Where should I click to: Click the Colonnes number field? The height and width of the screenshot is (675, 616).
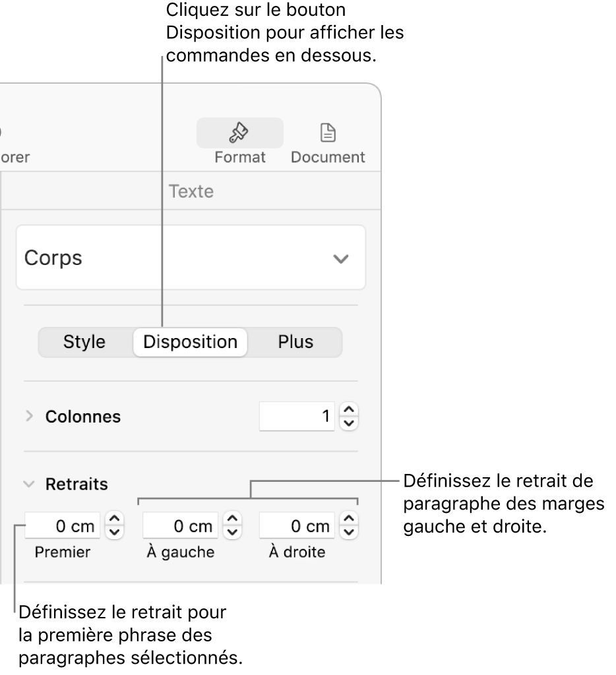click(297, 417)
